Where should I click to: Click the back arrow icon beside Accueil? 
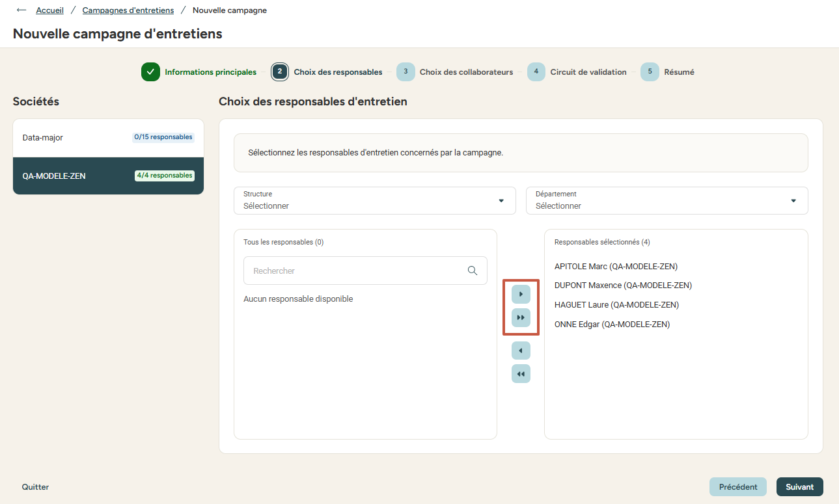(x=21, y=10)
